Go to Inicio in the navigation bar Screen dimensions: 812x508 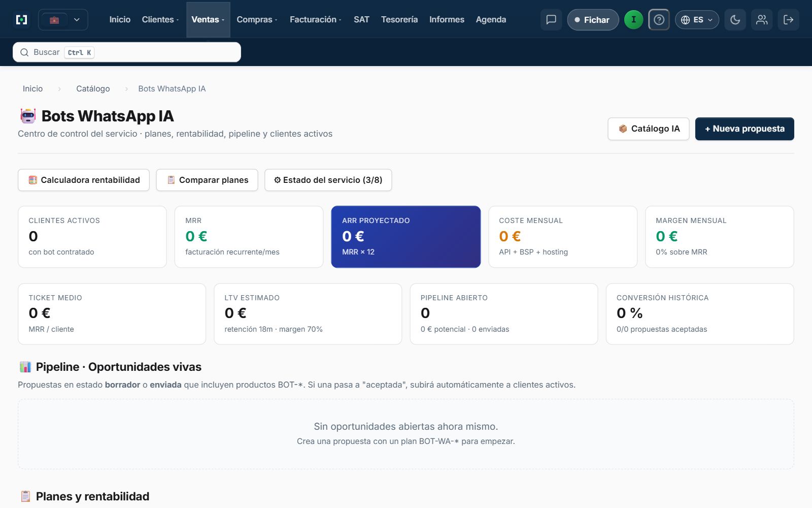(120, 20)
